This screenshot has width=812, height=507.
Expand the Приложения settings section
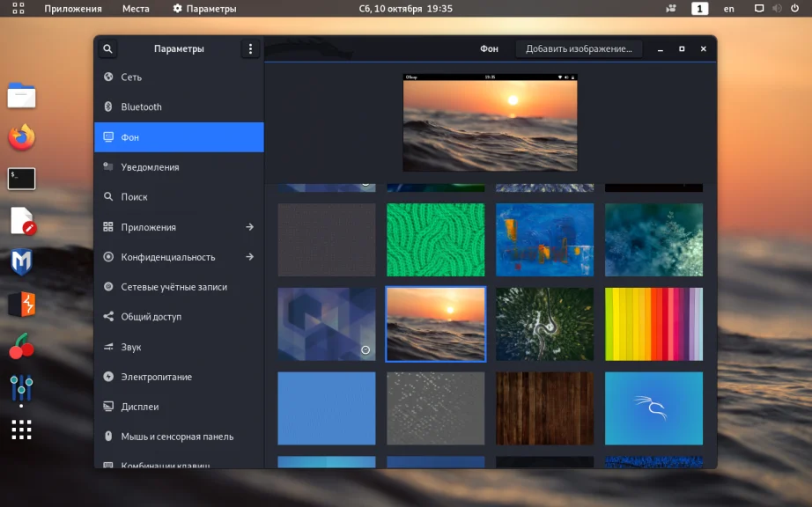coord(179,227)
